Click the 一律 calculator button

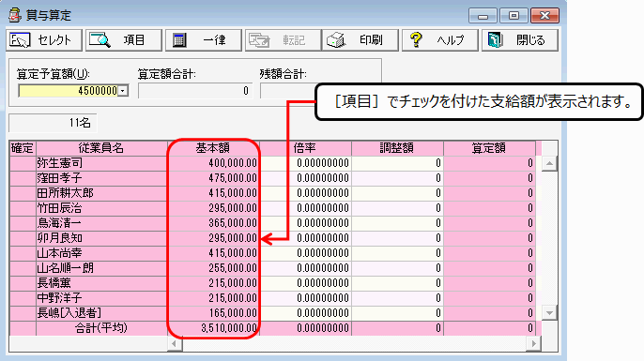[204, 40]
